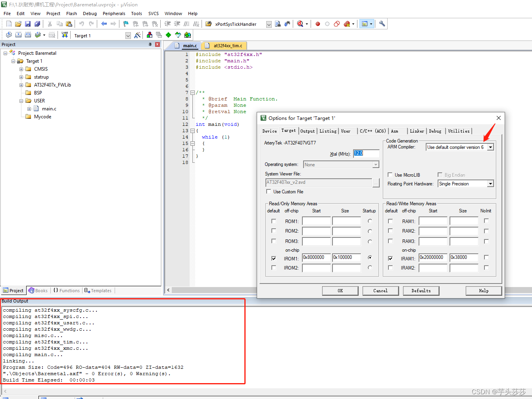The width and height of the screenshot is (532, 399).
Task: Toggle the Project window layout icon
Action: point(365,24)
